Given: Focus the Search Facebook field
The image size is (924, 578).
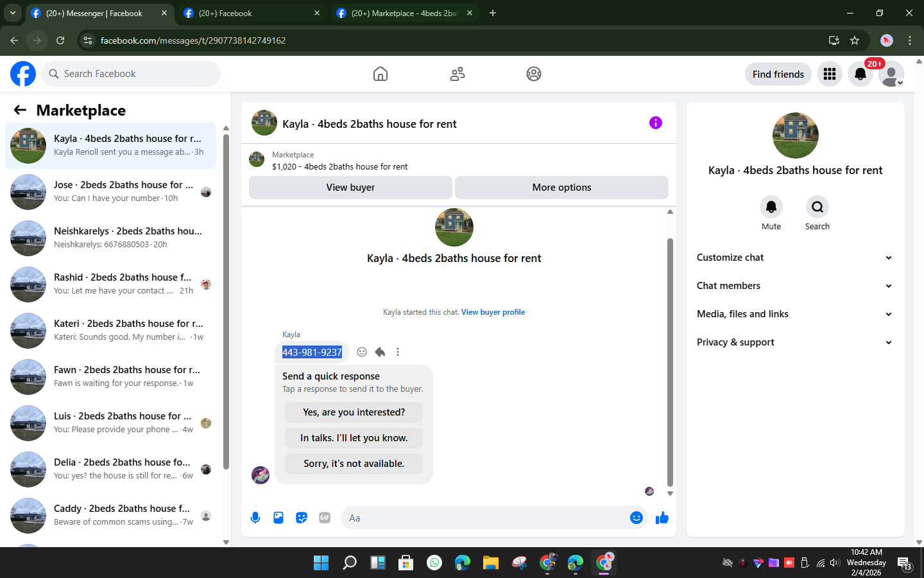Looking at the screenshot, I should pyautogui.click(x=131, y=74).
